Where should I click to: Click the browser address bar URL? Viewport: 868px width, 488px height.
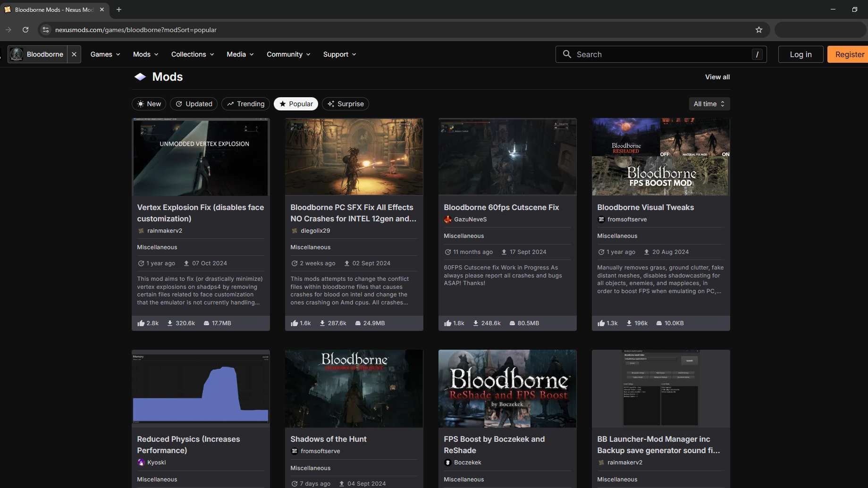136,30
